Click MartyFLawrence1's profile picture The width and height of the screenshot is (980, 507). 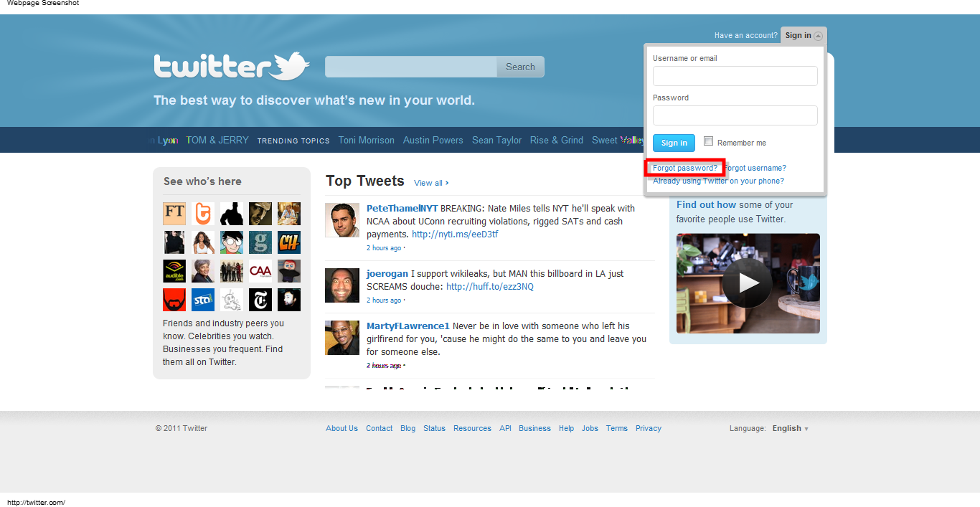click(342, 338)
